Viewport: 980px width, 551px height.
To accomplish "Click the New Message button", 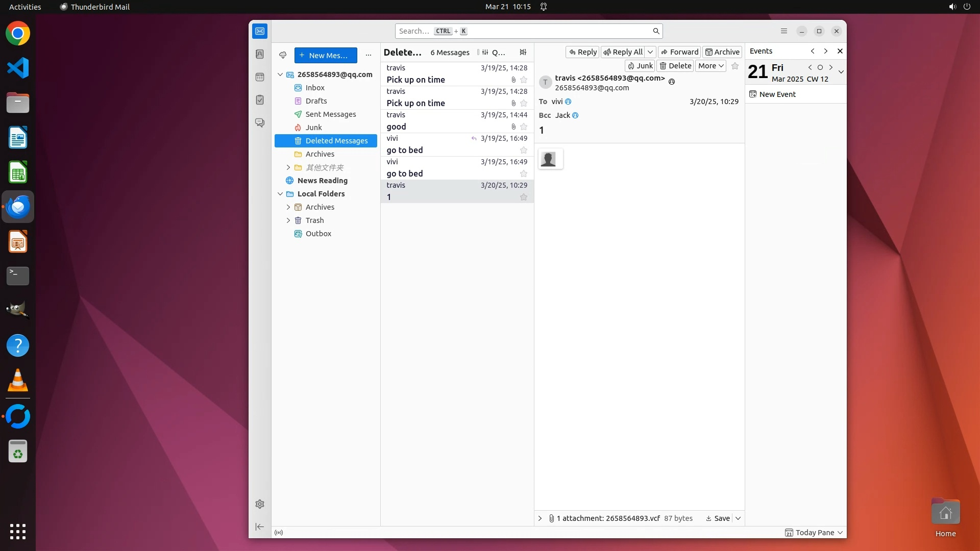I will (326, 55).
